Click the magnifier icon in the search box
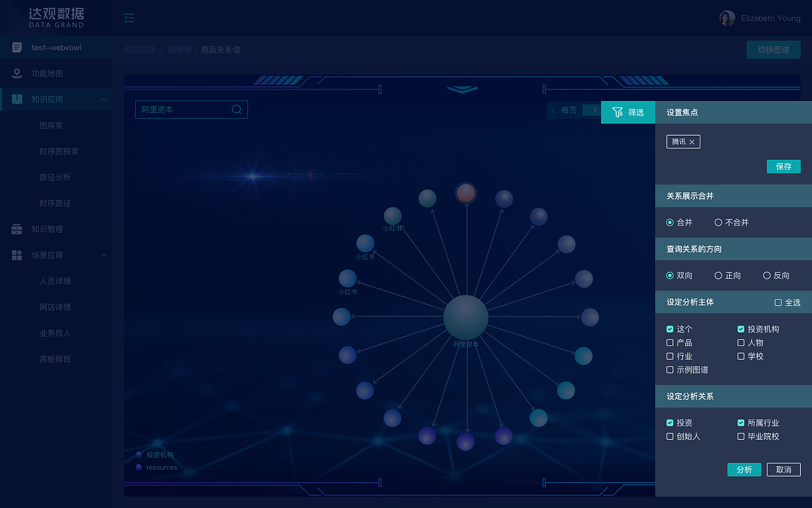Viewport: 812px width, 508px height. [237, 109]
